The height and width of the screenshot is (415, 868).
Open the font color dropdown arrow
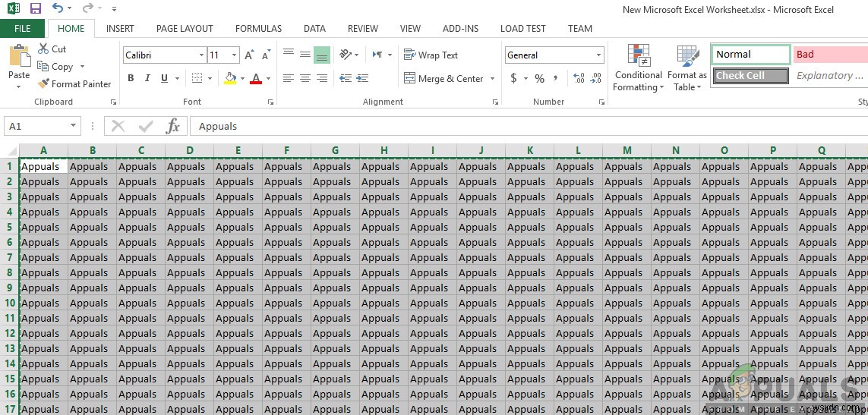click(x=269, y=79)
